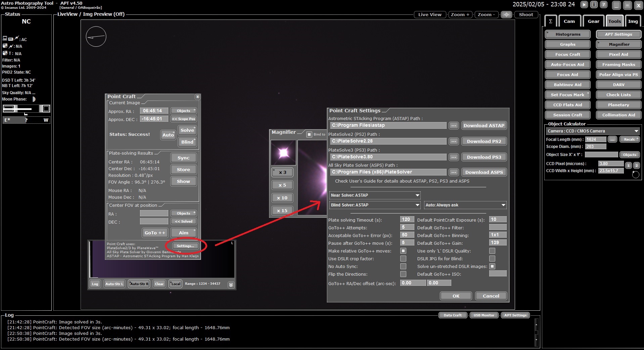
Task: Expand the Auto: Always ask dropdown
Action: tap(465, 205)
